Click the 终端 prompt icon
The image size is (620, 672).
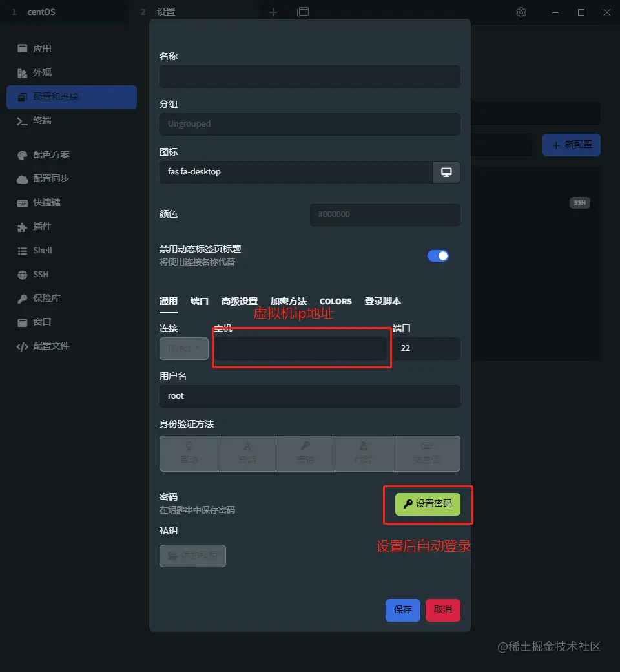[x=22, y=121]
